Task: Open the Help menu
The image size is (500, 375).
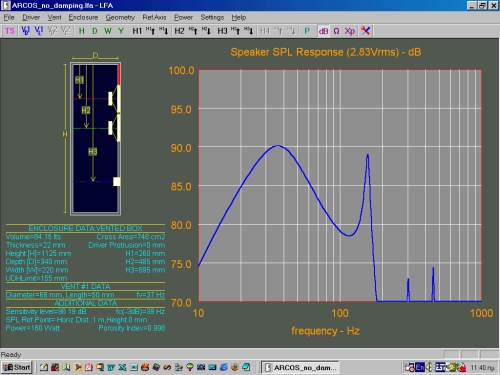Action: click(239, 17)
